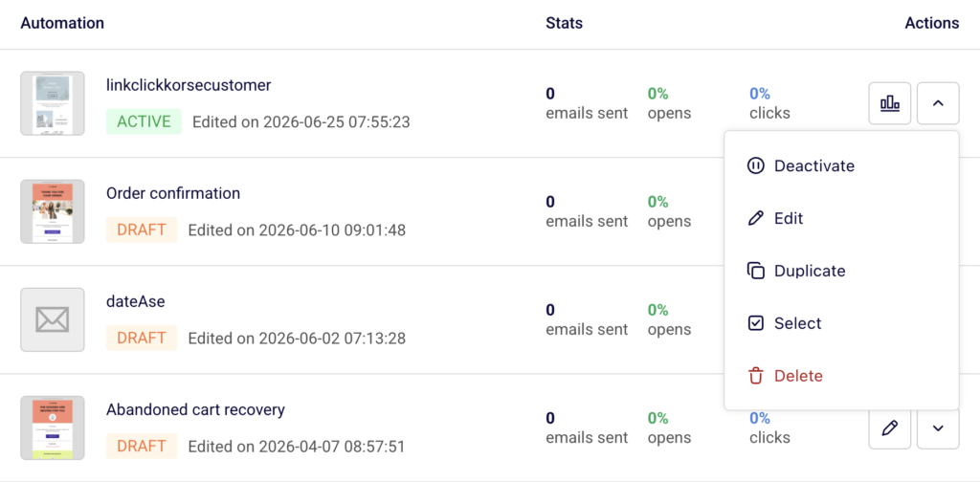The image size is (980, 482).
Task: Click the trash icon beside Delete
Action: (x=756, y=376)
